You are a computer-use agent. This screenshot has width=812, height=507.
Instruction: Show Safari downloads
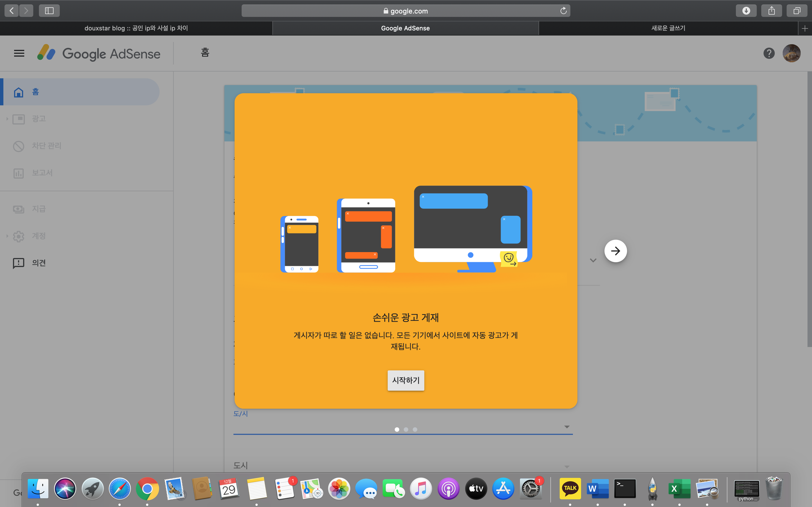point(746,11)
